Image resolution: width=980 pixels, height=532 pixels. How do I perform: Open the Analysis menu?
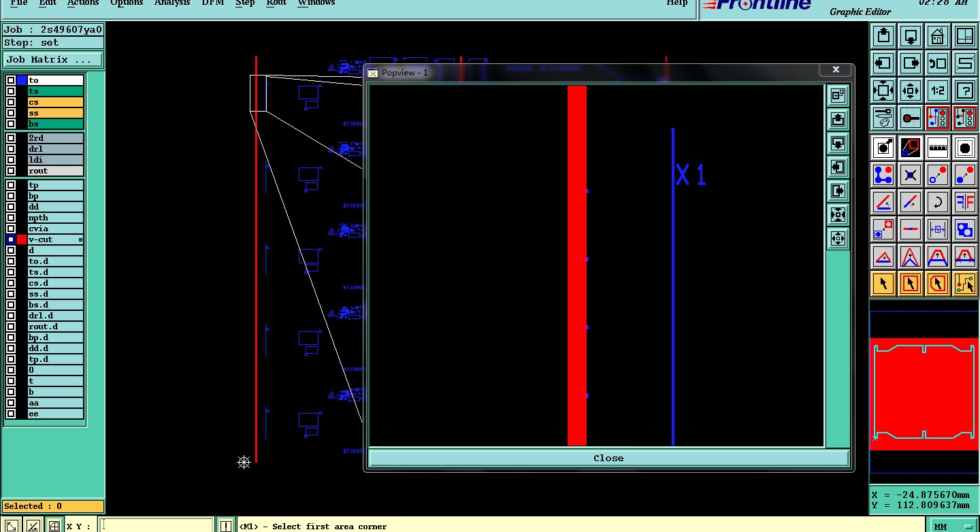pos(171,3)
